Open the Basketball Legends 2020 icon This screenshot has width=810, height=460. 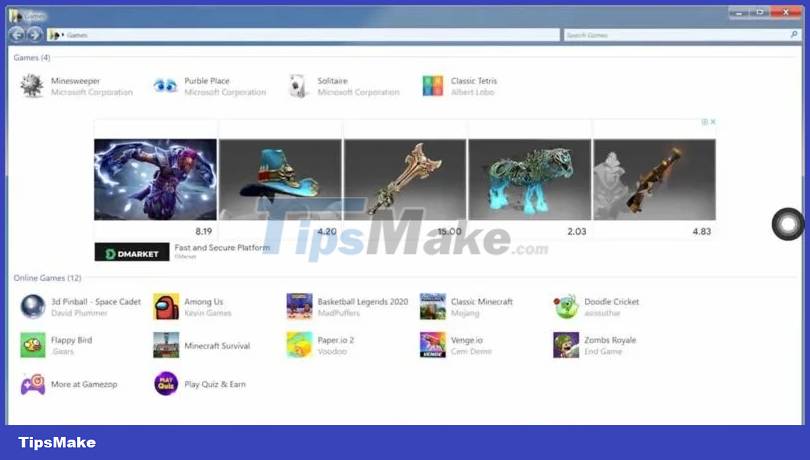coord(299,306)
